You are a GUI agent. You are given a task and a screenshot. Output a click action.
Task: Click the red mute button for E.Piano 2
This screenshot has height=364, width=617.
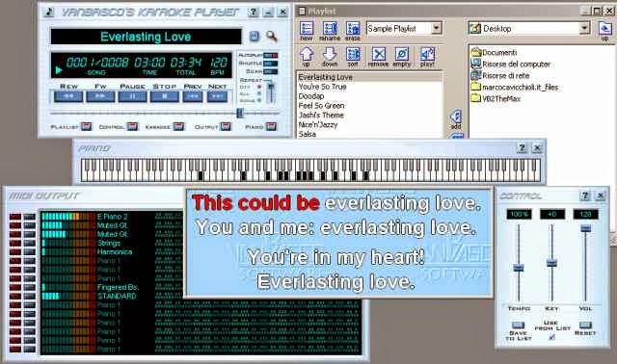[x=15, y=217]
